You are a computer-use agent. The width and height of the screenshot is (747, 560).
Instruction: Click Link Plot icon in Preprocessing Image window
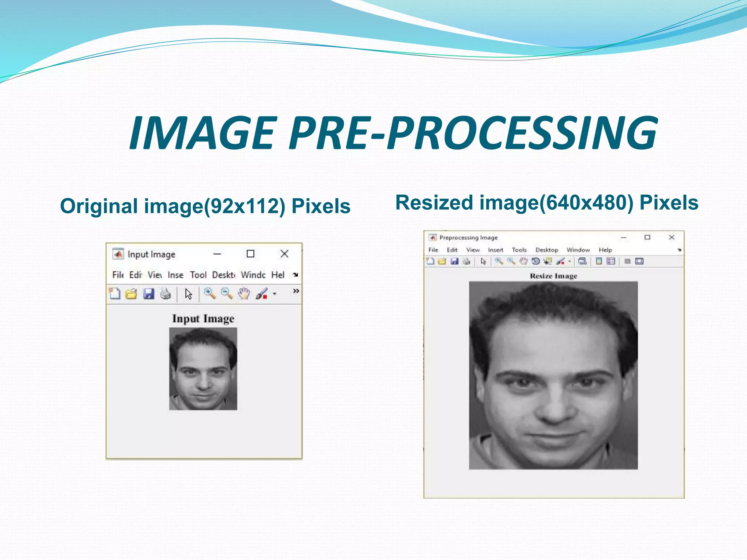(x=582, y=261)
